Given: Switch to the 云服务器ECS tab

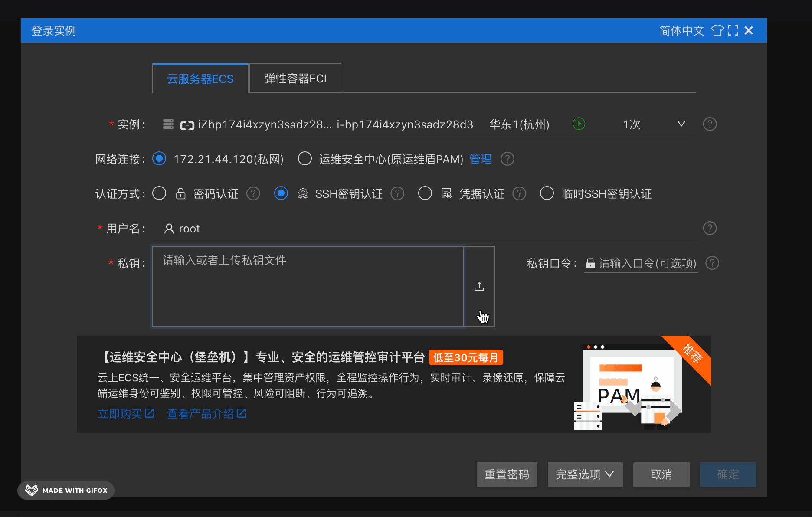Looking at the screenshot, I should click(x=200, y=79).
